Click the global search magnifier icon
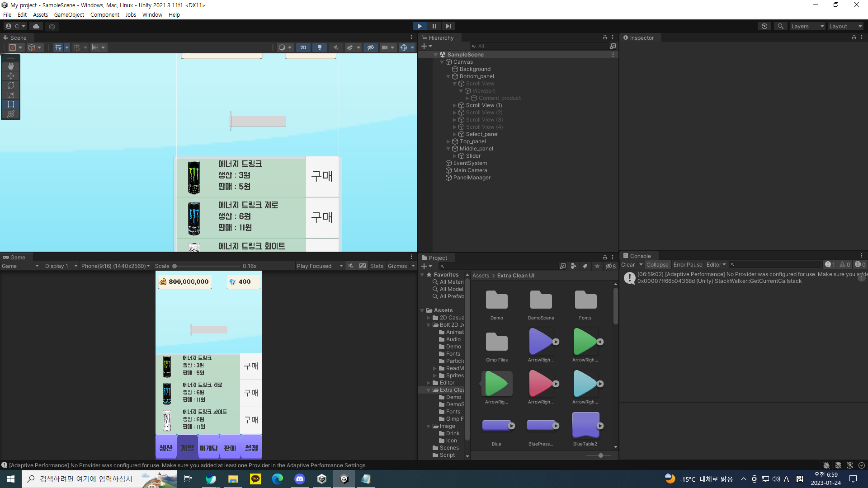868x488 pixels. (780, 26)
